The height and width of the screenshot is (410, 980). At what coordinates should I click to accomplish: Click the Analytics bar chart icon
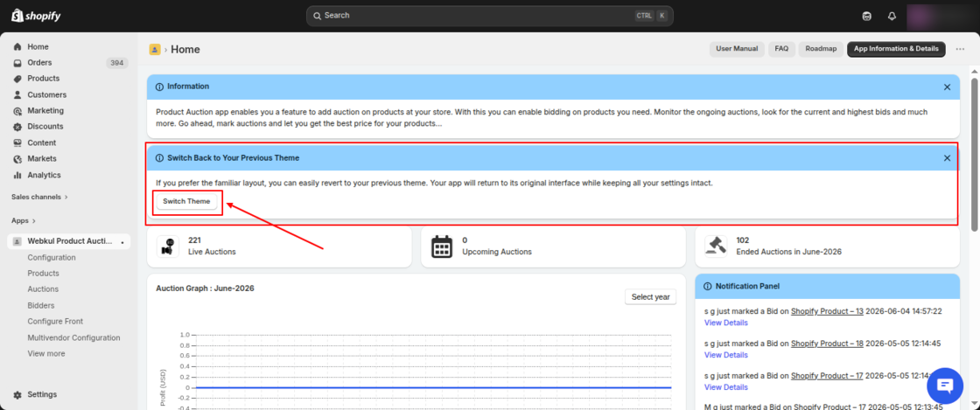tap(17, 175)
